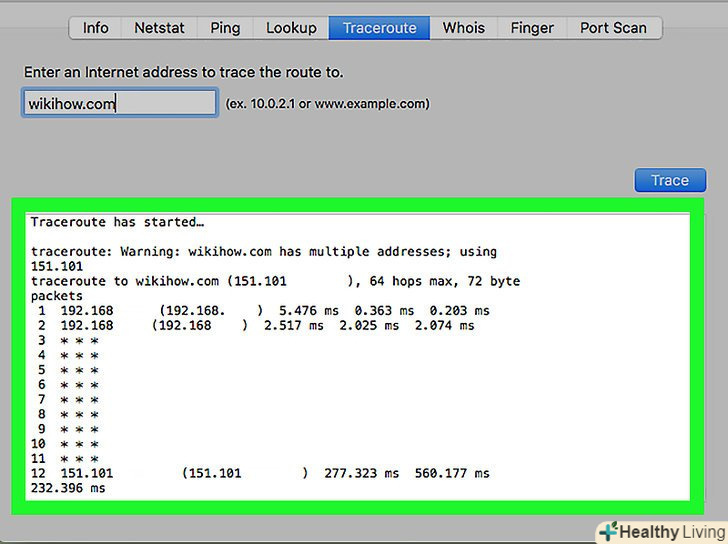Open the Port Scan tab
This screenshot has height=544, width=728.
pos(614,28)
